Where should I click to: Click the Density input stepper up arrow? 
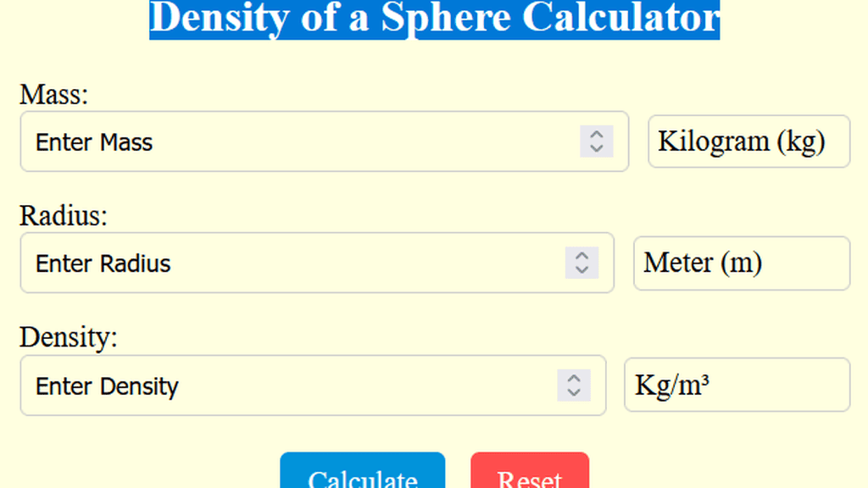575,379
